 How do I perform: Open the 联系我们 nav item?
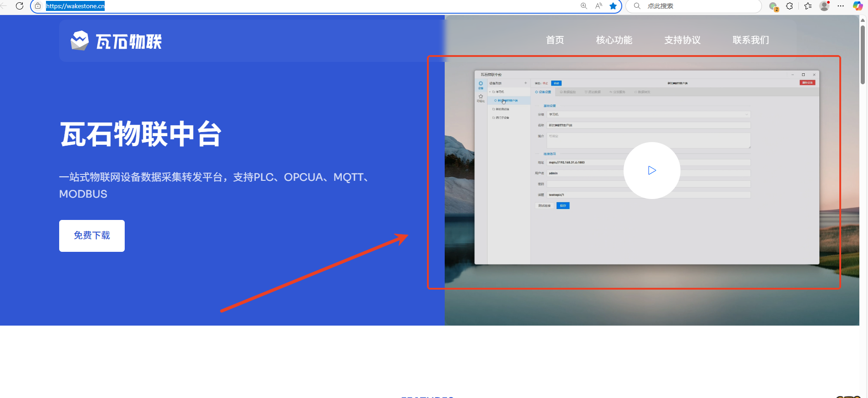click(751, 40)
